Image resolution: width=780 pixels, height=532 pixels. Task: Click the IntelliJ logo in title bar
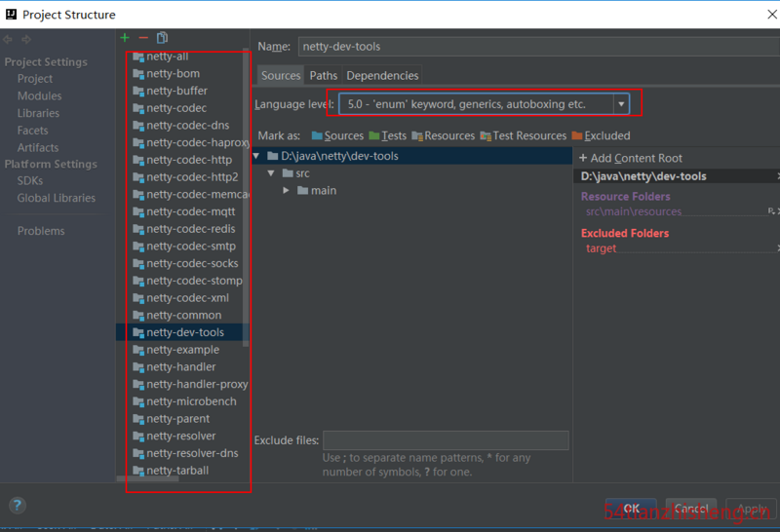point(11,14)
